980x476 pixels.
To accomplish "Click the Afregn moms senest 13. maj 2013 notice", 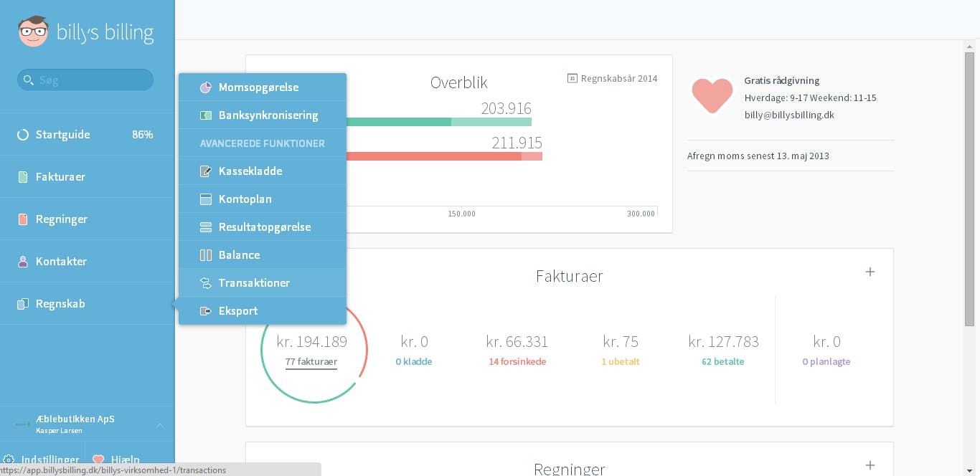I will [758, 156].
